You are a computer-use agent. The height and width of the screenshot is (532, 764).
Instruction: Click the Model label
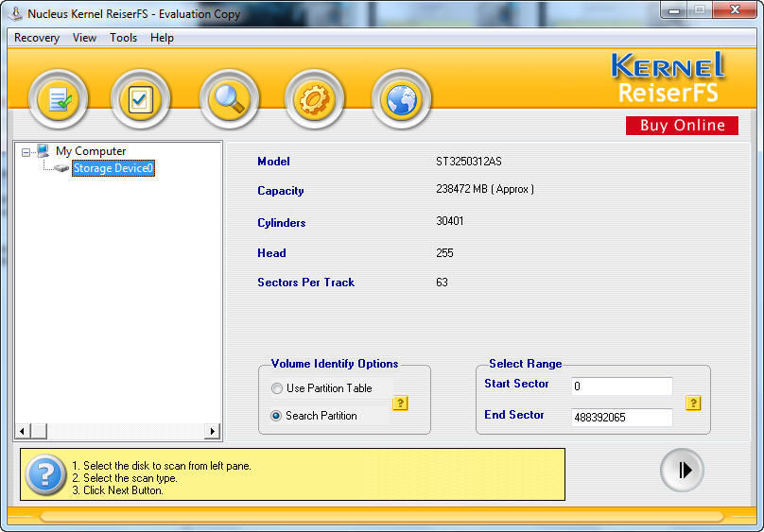273,162
